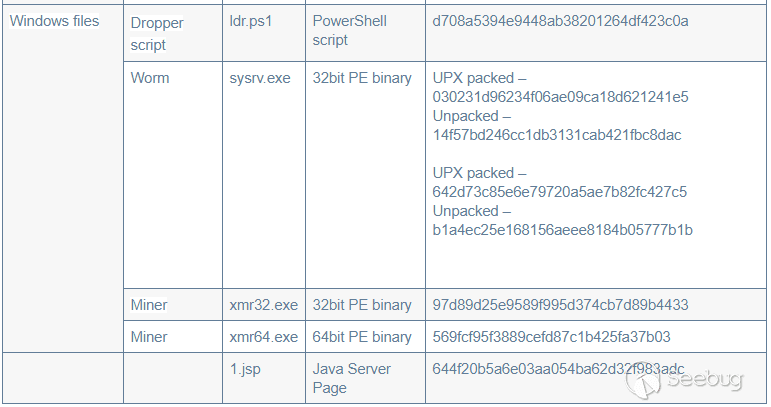The height and width of the screenshot is (407, 771).
Task: Select the unpacked hash starting b1a4ec25
Action: [562, 230]
